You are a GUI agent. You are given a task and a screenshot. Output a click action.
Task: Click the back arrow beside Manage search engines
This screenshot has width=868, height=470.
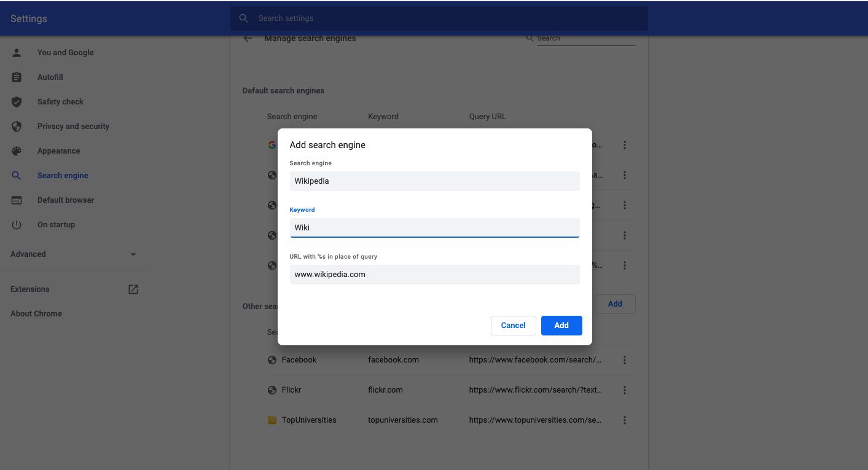point(248,38)
